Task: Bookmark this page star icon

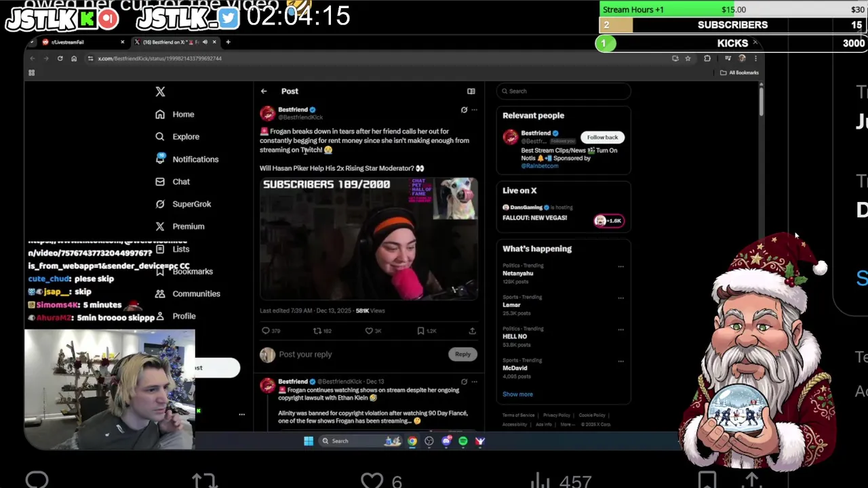Action: coord(688,58)
